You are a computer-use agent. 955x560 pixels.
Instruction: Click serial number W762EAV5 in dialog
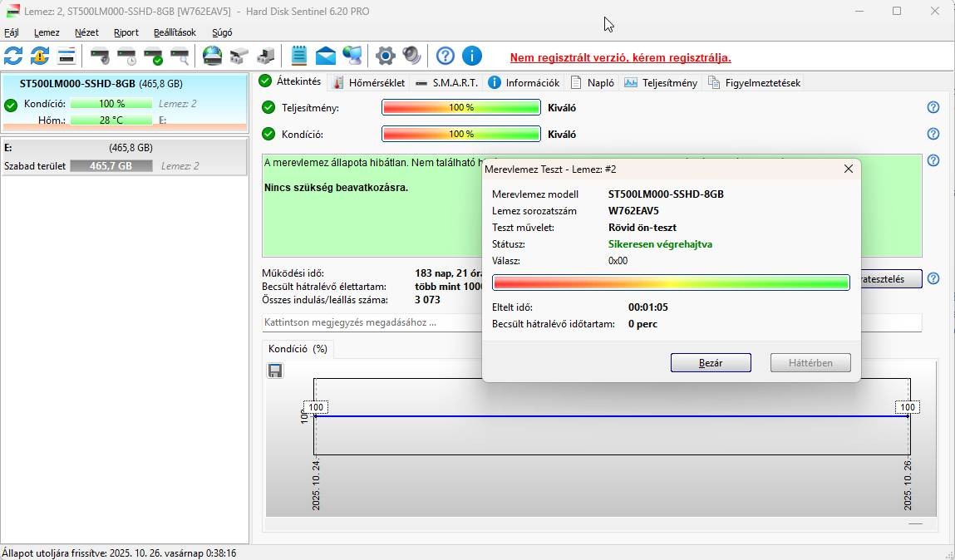tap(633, 211)
